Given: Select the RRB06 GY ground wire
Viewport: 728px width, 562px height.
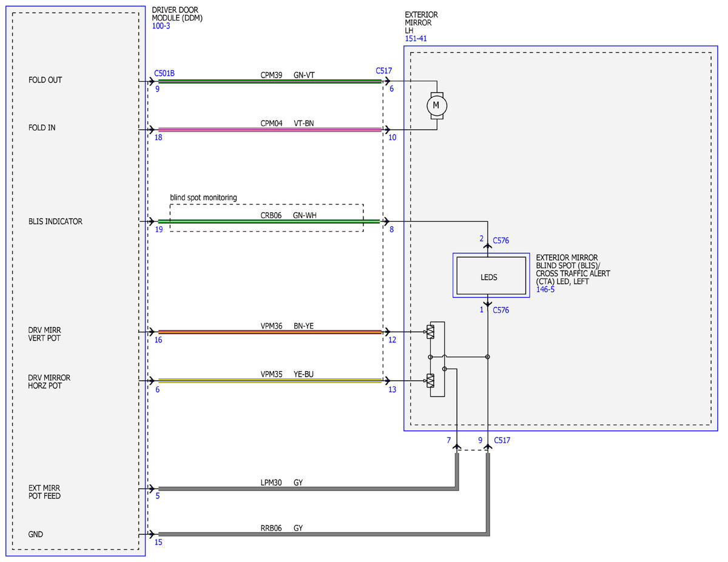Looking at the screenshot, I should [323, 534].
